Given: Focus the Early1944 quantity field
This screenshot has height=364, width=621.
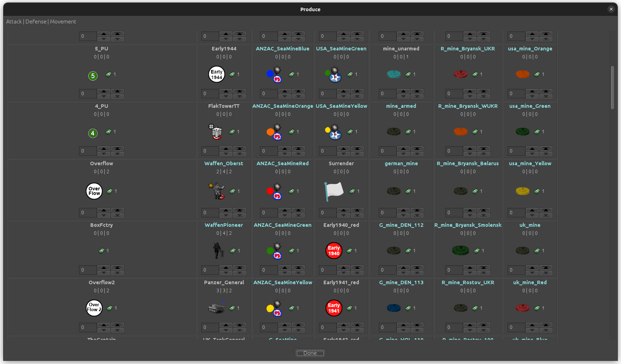Looking at the screenshot, I should (x=210, y=93).
